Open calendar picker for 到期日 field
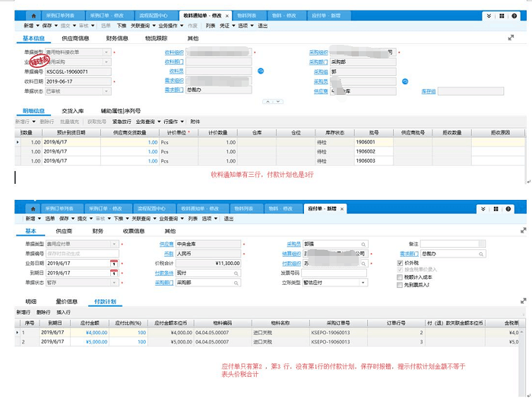This screenshot has height=408, width=532. click(x=114, y=273)
